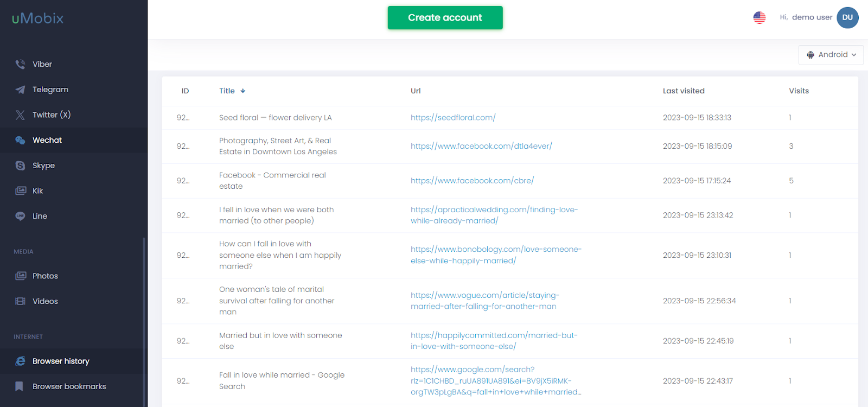The image size is (868, 407).
Task: Select Kik from the sidebar menu
Action: click(37, 190)
